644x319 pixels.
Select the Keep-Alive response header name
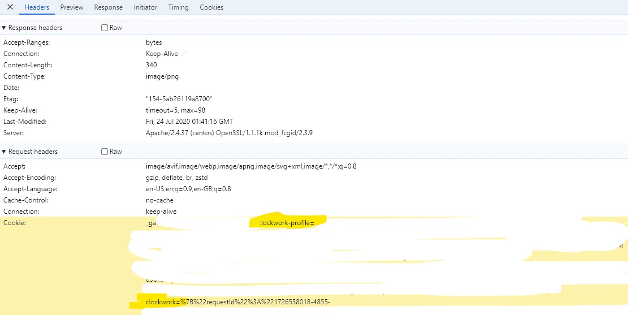coord(20,110)
